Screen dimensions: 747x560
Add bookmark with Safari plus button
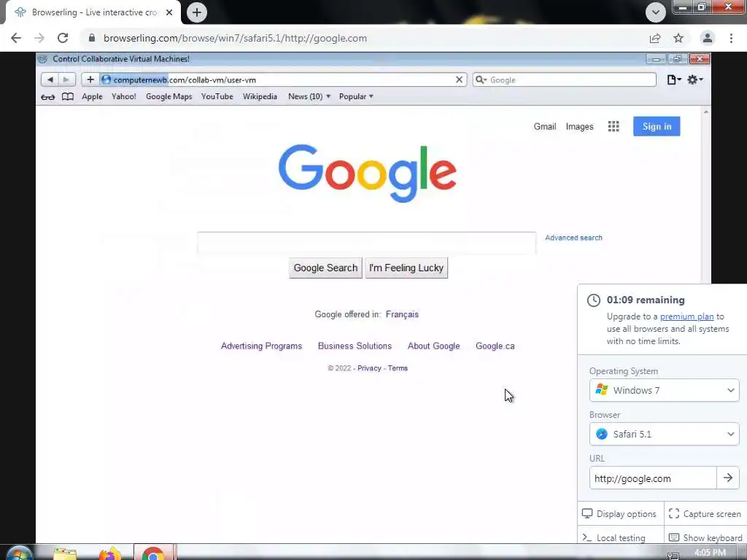[x=90, y=79]
